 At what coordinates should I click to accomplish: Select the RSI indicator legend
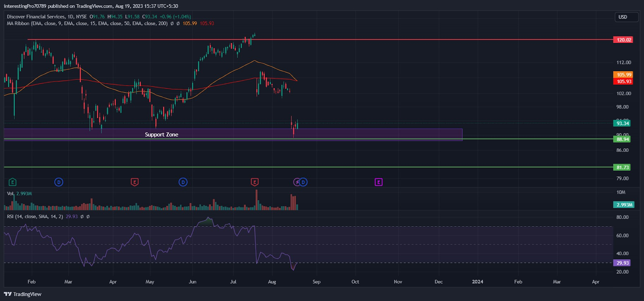click(x=35, y=217)
